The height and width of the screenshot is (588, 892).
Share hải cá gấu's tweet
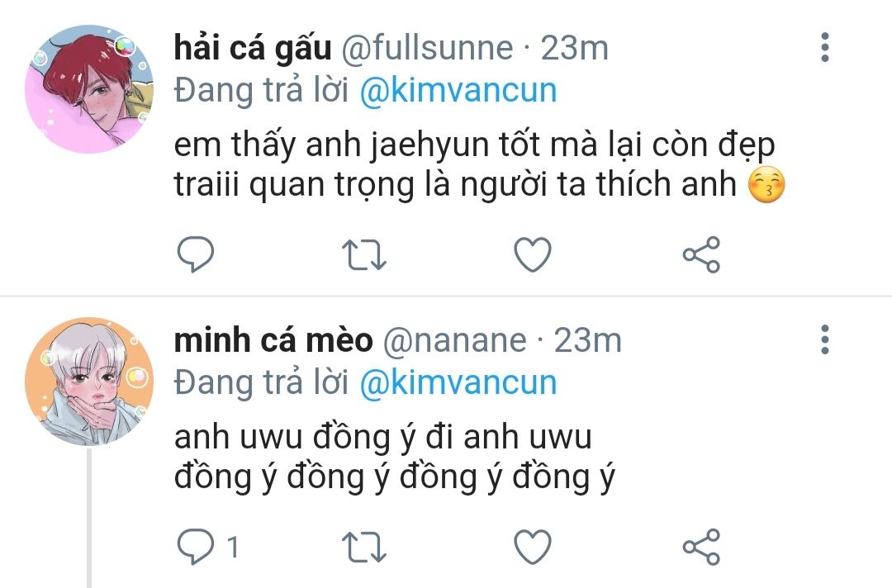click(701, 254)
